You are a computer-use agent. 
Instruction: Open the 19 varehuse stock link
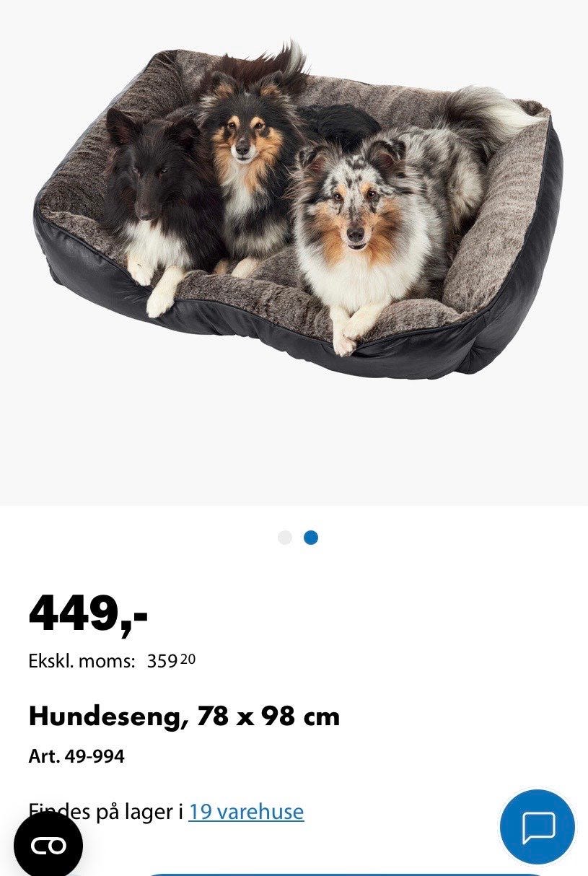[246, 812]
